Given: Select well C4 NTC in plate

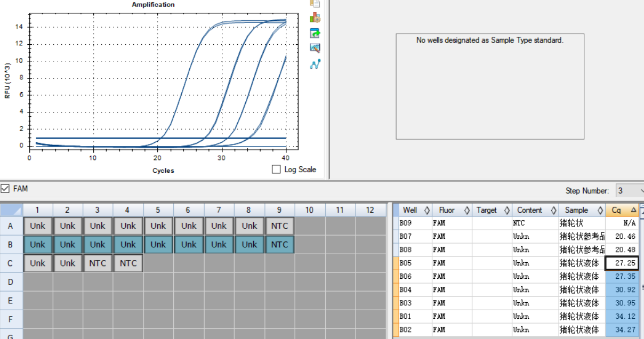Looking at the screenshot, I should (128, 263).
